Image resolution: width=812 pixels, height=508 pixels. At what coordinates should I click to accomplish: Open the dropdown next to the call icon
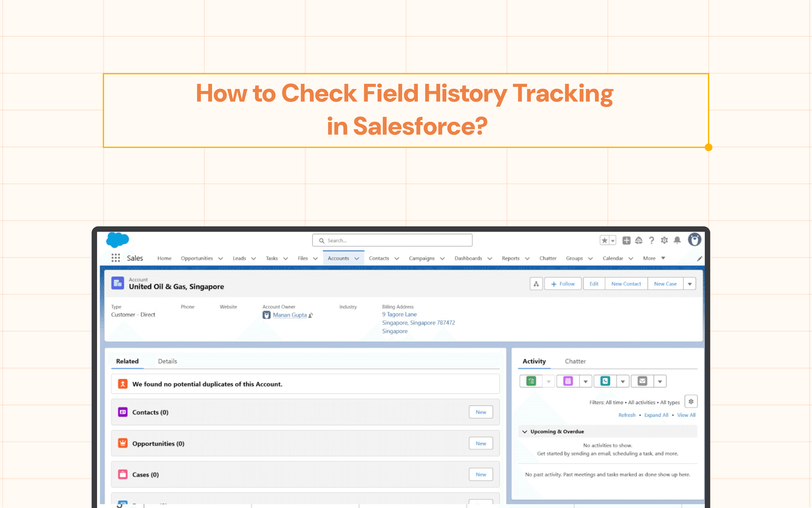coord(623,381)
